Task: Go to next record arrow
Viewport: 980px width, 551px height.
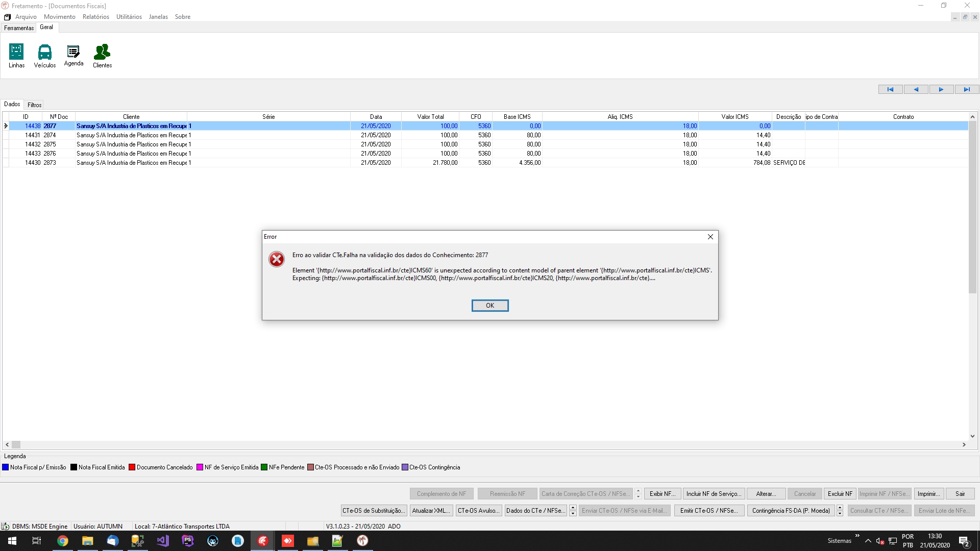Action: point(941,89)
